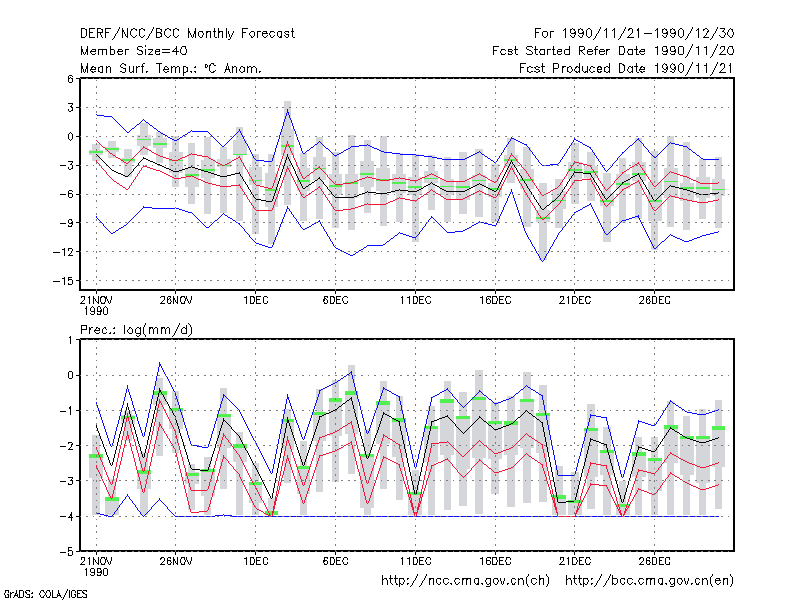Click the Mean Surf. Temp. anomaly heading

(170, 68)
